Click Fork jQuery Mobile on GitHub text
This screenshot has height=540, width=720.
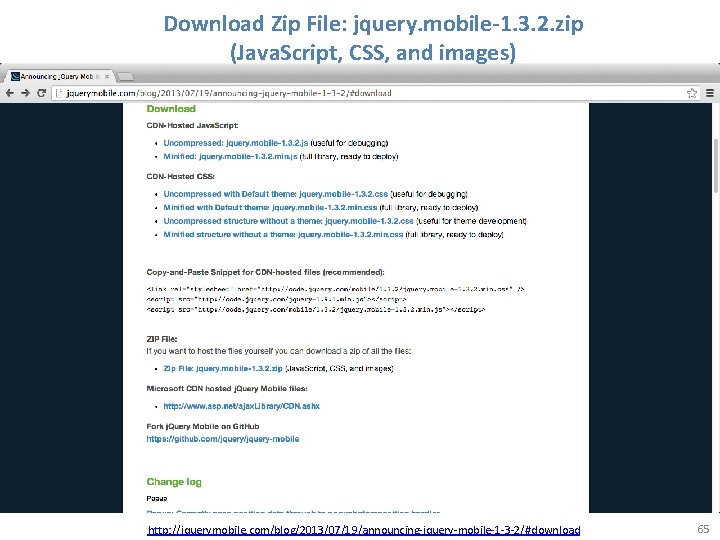tap(202, 427)
